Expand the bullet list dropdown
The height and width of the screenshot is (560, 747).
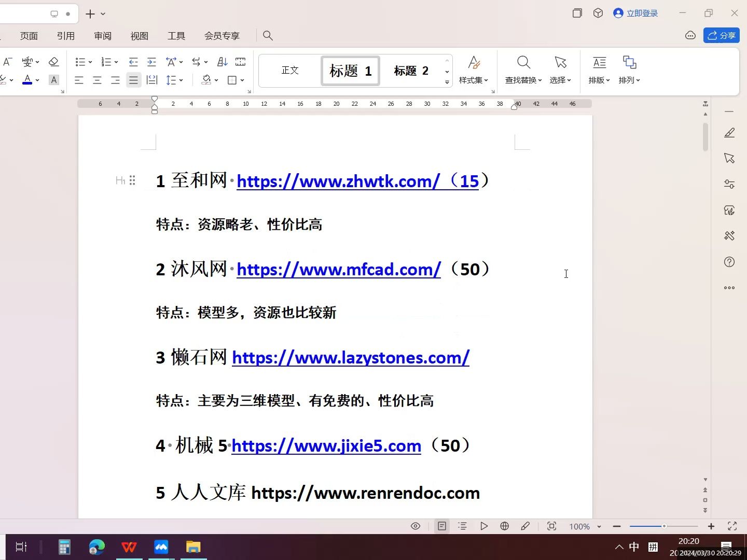[90, 62]
